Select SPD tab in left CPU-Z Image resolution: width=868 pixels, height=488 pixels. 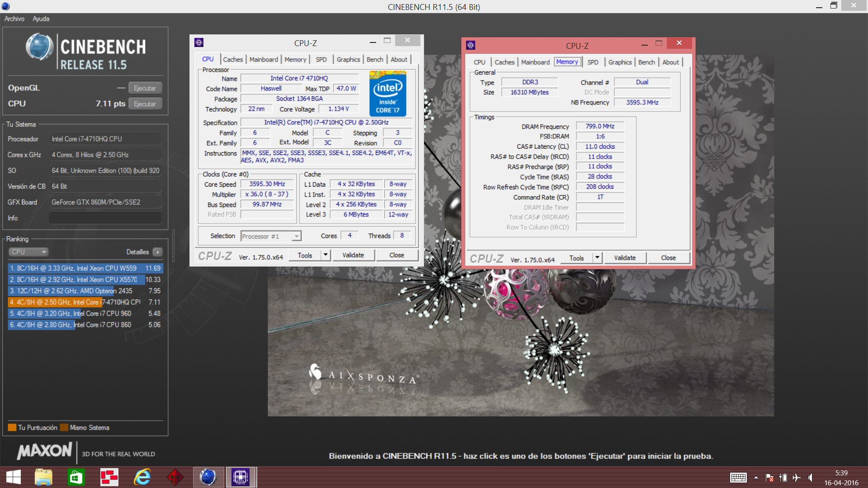click(x=321, y=59)
